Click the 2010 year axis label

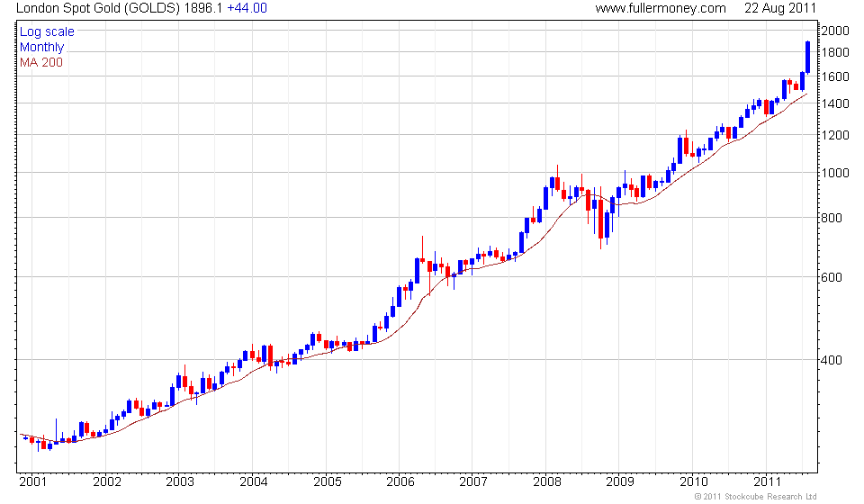pos(694,482)
